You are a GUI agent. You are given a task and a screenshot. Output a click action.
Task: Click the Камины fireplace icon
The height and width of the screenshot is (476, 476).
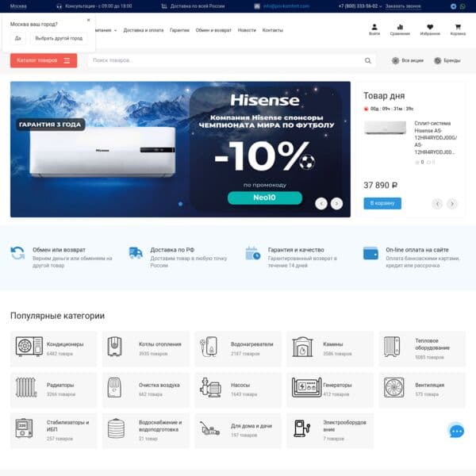pos(302,347)
